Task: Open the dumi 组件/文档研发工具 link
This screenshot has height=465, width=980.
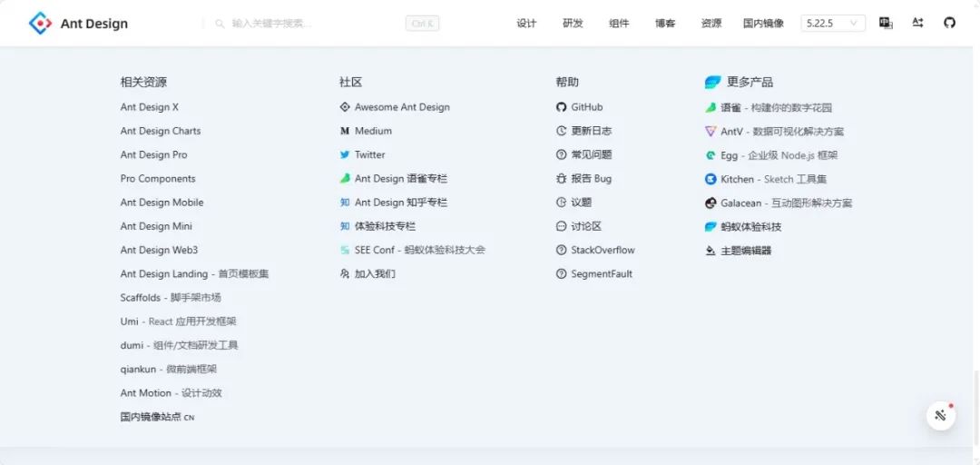Action: [179, 345]
